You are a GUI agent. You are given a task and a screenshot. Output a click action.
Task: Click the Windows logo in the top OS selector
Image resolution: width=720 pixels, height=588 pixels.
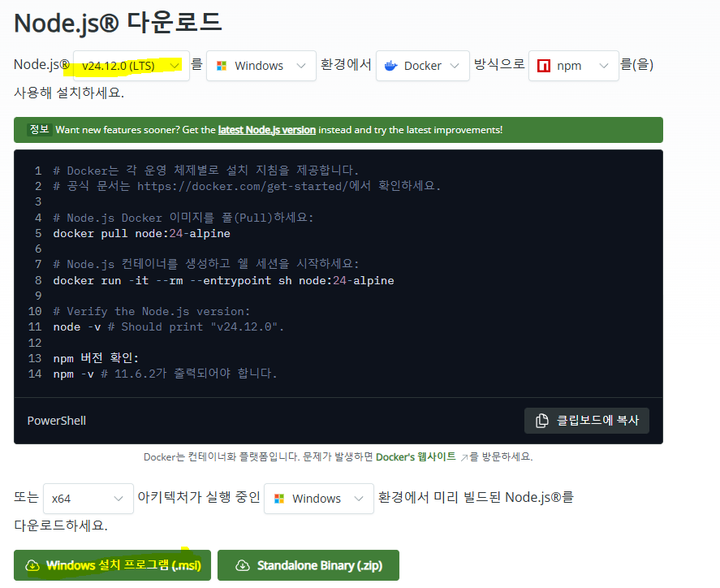(222, 66)
